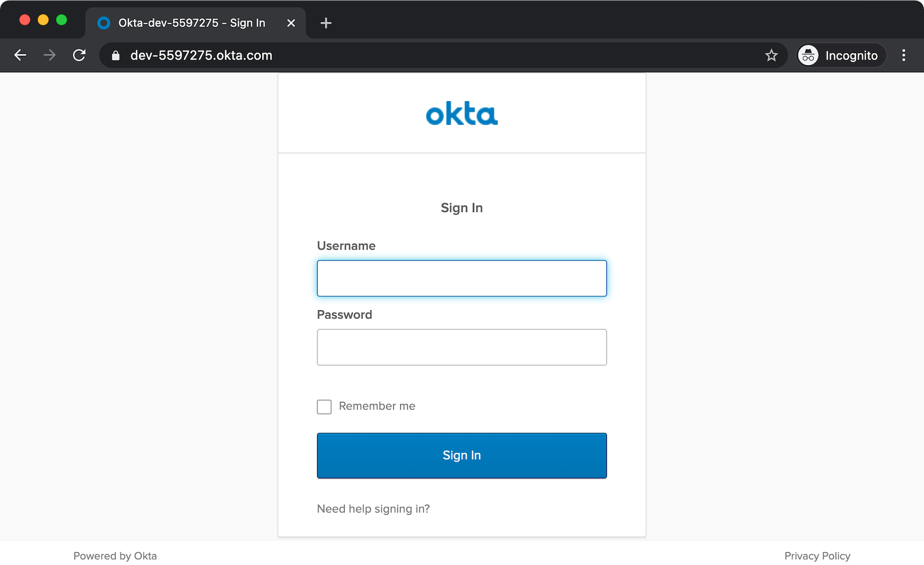This screenshot has height=565, width=924.
Task: Click the Incognito profile icon
Action: click(x=808, y=55)
